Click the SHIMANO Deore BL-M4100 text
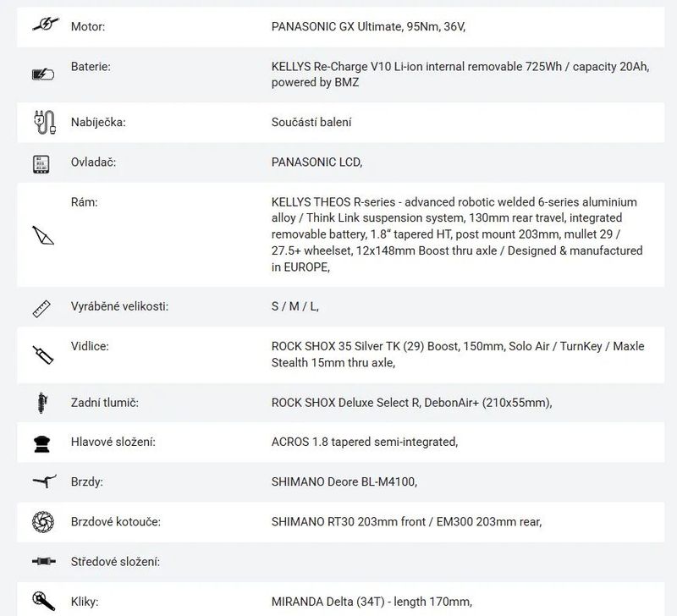Screen dimensions: 677x616 344,481
